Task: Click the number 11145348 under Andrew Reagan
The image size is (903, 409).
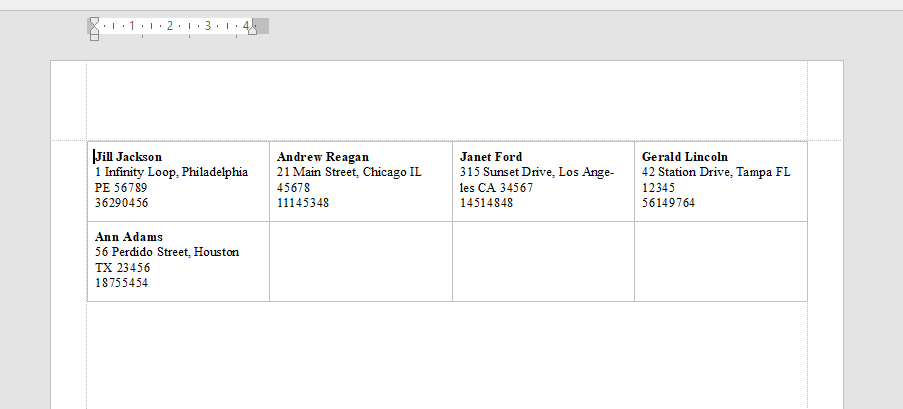Action: [x=303, y=203]
